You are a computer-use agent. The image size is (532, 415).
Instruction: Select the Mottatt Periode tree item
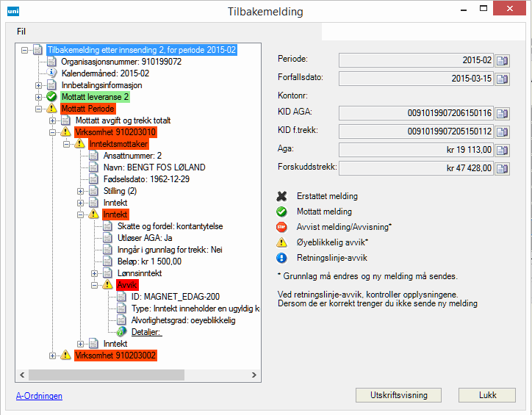pos(87,109)
